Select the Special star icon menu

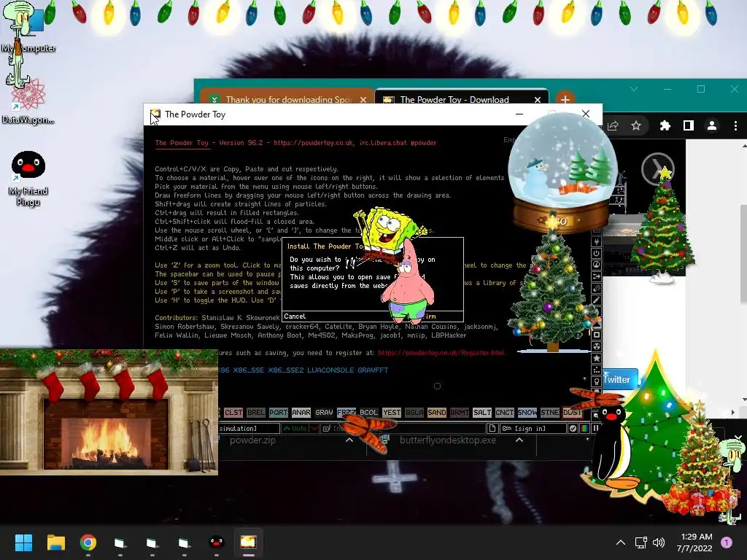point(596,358)
